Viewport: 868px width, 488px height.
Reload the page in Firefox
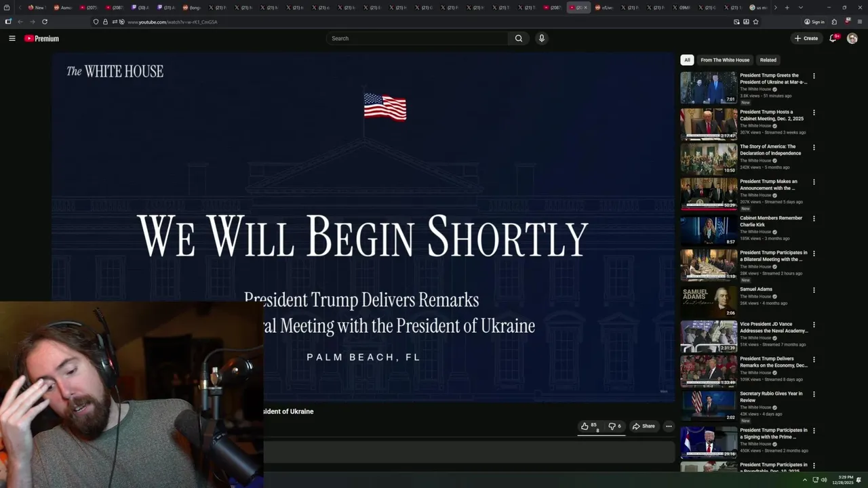[45, 22]
